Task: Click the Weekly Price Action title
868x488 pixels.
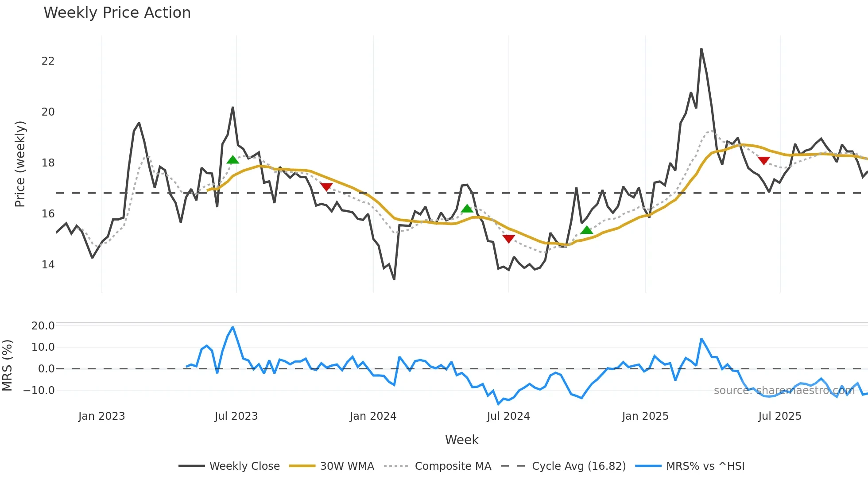Action: (117, 13)
